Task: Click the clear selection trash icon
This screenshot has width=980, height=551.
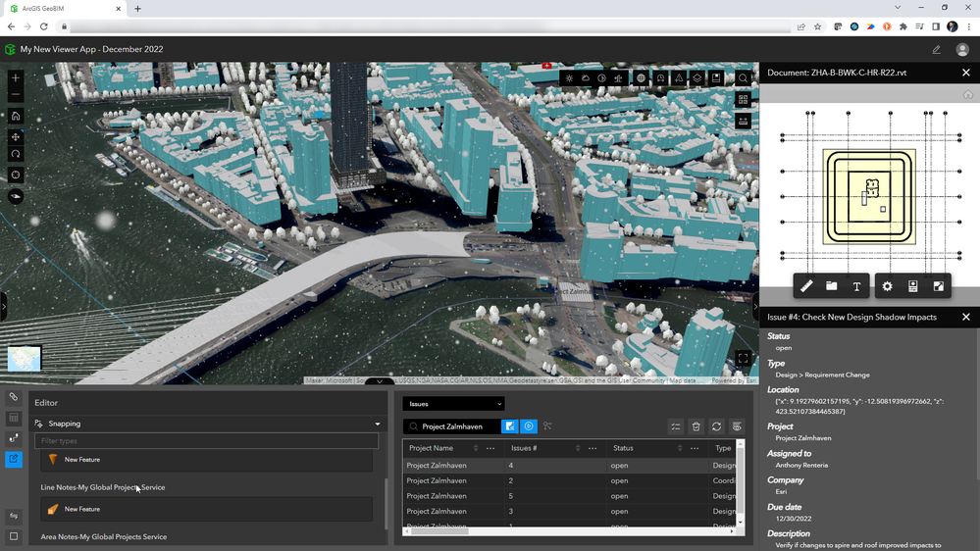Action: (696, 426)
